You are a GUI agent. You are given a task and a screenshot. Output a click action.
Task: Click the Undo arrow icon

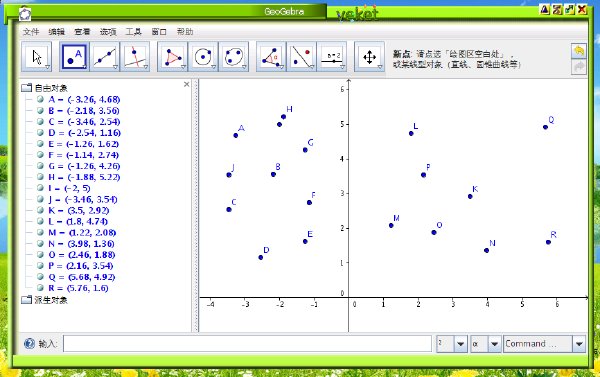[x=579, y=51]
